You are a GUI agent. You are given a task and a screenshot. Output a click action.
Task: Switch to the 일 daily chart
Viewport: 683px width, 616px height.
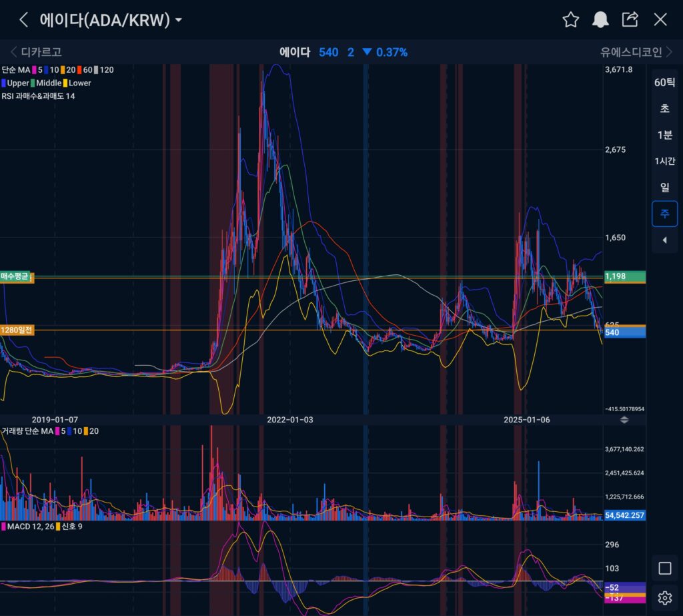(x=664, y=188)
